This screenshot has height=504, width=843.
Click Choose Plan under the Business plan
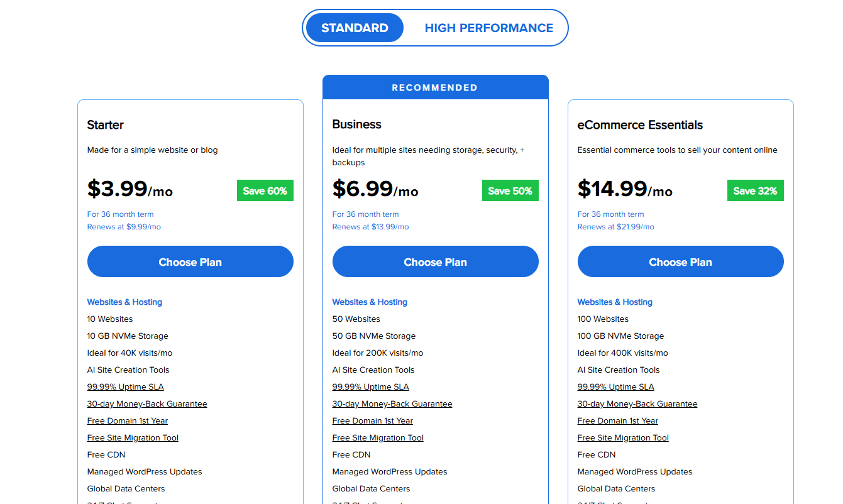(435, 261)
